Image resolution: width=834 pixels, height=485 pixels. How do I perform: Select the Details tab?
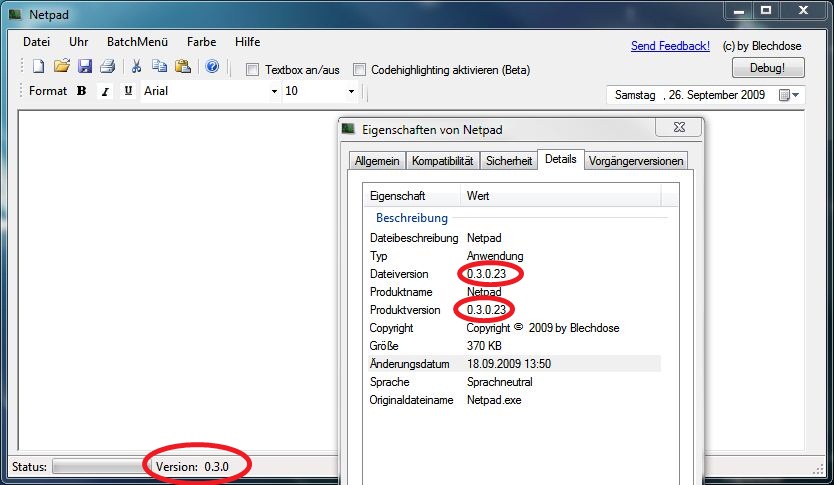tap(561, 159)
